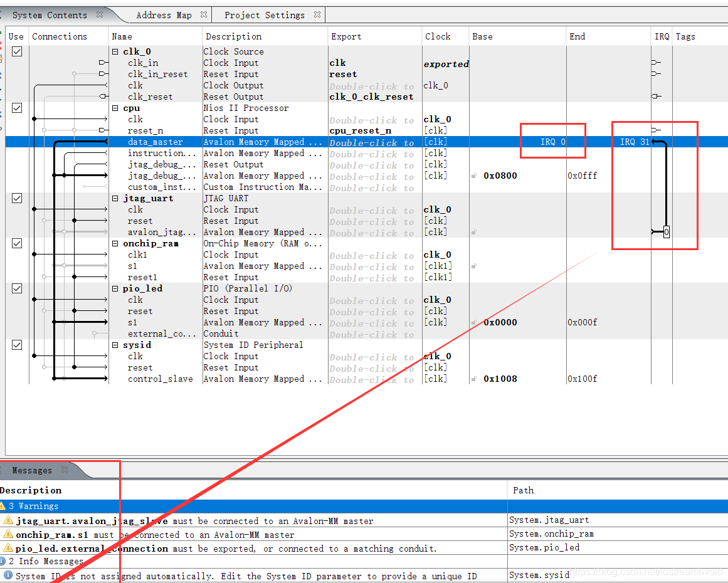
Task: Click the IRQ 31 cell in data_master row
Action: click(634, 142)
